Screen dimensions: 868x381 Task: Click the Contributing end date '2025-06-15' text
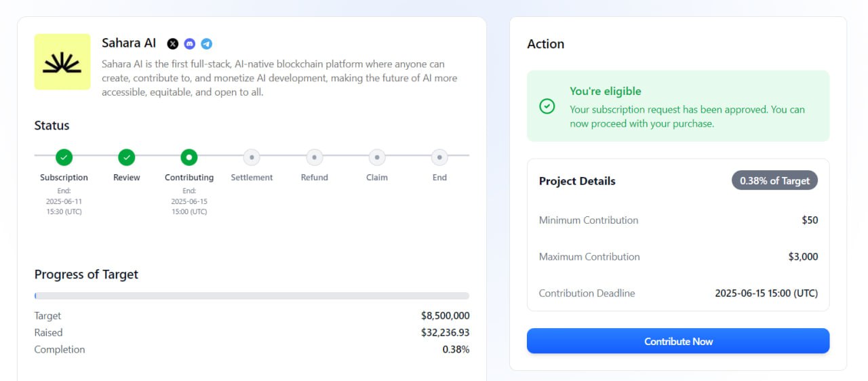point(189,201)
